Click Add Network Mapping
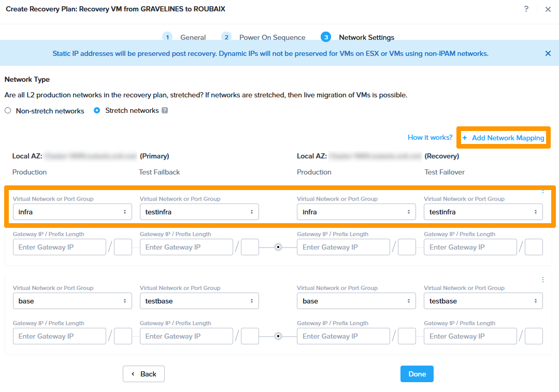The height and width of the screenshot is (392, 559). pyautogui.click(x=503, y=138)
